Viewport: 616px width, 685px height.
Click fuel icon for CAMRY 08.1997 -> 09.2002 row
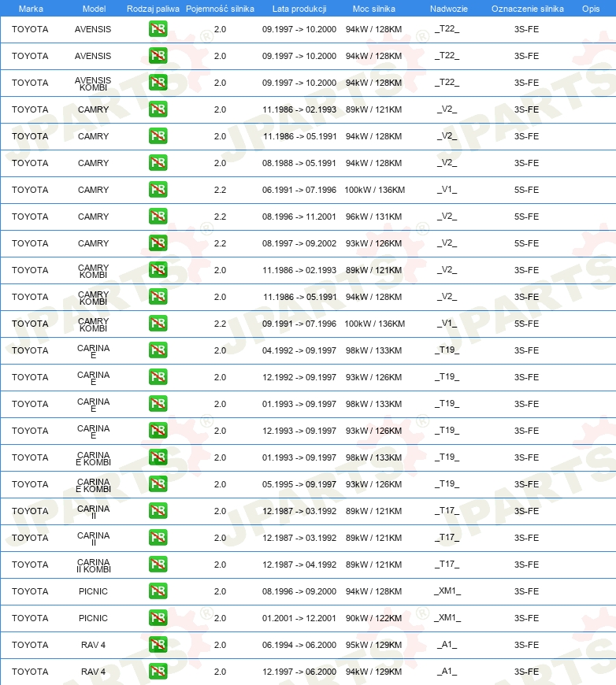coord(158,243)
